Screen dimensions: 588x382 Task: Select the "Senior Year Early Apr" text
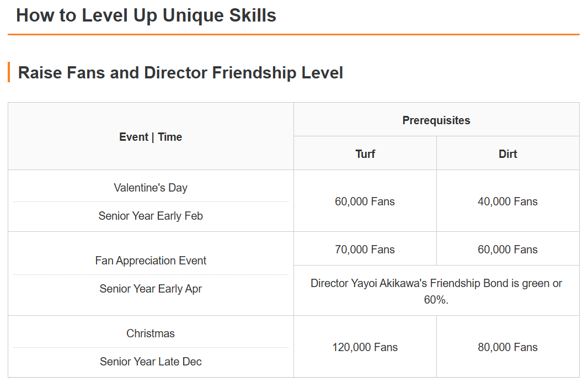151,289
